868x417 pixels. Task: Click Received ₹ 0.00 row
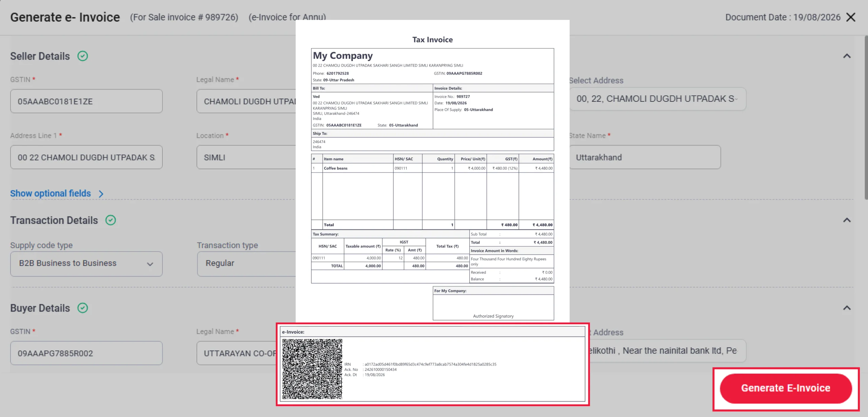point(511,272)
